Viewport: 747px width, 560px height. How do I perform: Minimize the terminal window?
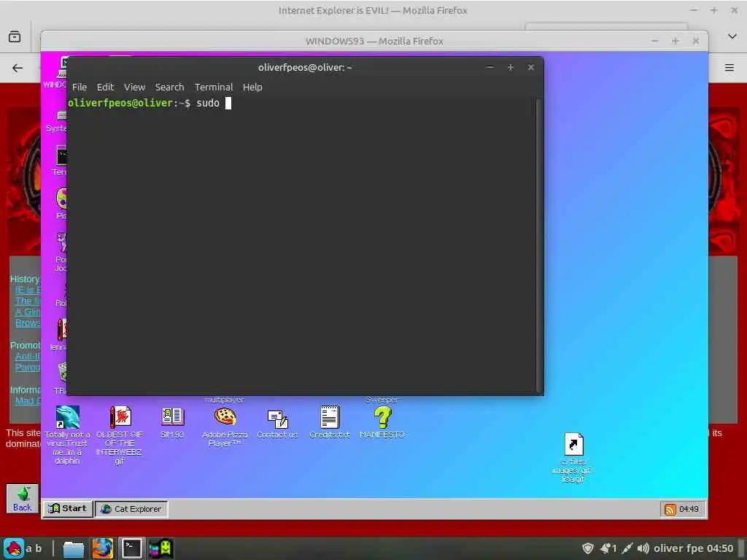pos(490,68)
